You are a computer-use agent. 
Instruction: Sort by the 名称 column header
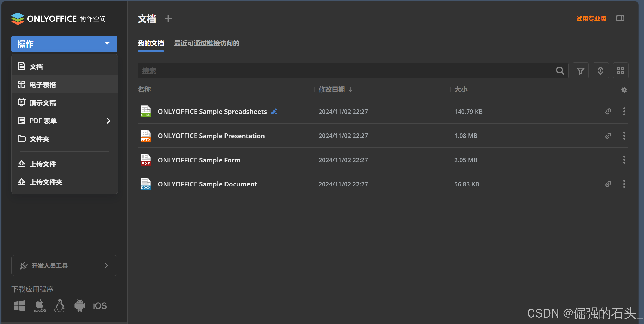(x=144, y=89)
